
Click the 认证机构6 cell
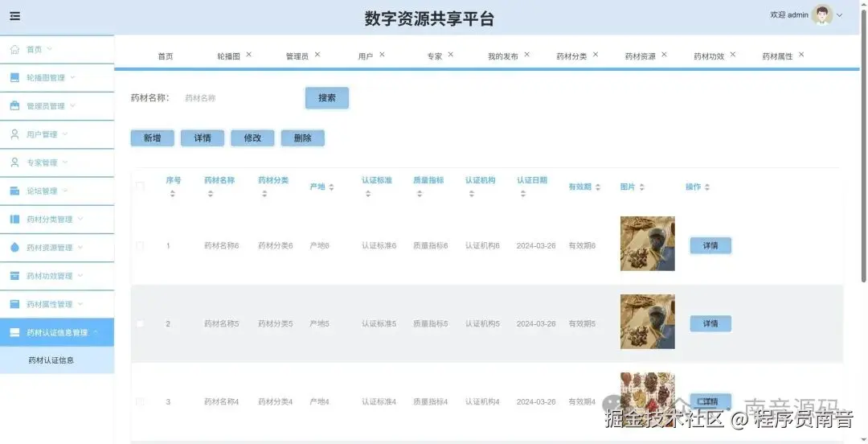[x=482, y=245]
